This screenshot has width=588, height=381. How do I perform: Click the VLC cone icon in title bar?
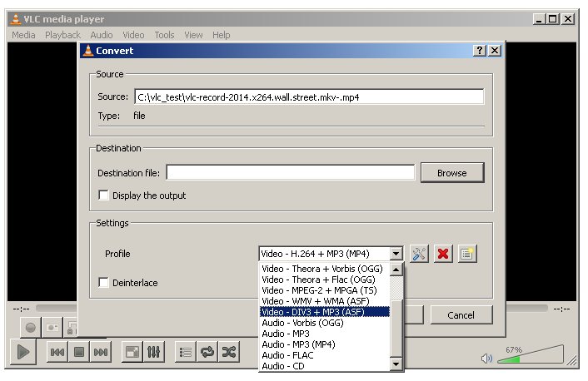15,19
